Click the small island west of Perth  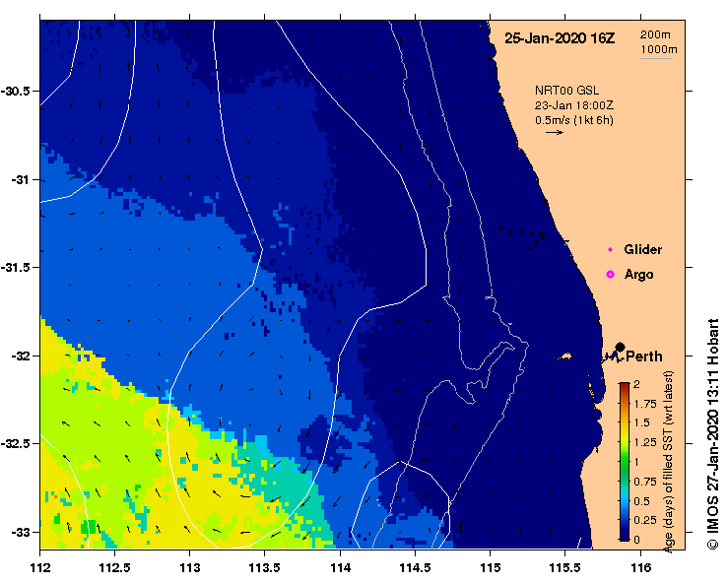click(564, 356)
